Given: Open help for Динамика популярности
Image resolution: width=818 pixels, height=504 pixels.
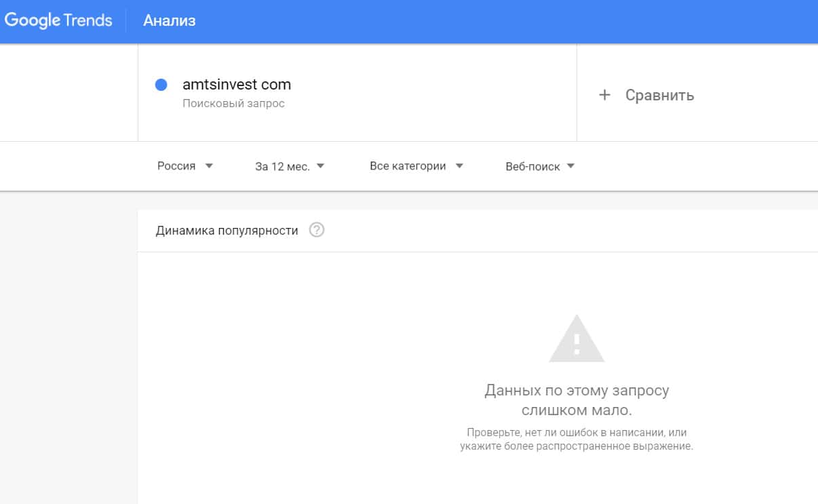Looking at the screenshot, I should coord(317,230).
